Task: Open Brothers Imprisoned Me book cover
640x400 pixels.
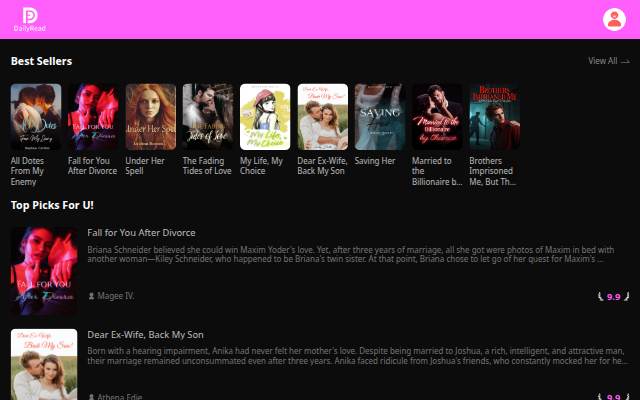Action: coord(495,117)
